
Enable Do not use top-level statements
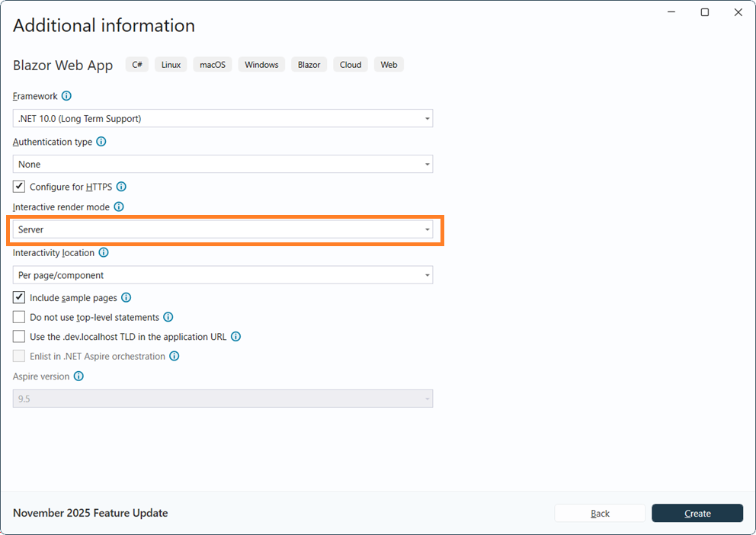click(18, 316)
